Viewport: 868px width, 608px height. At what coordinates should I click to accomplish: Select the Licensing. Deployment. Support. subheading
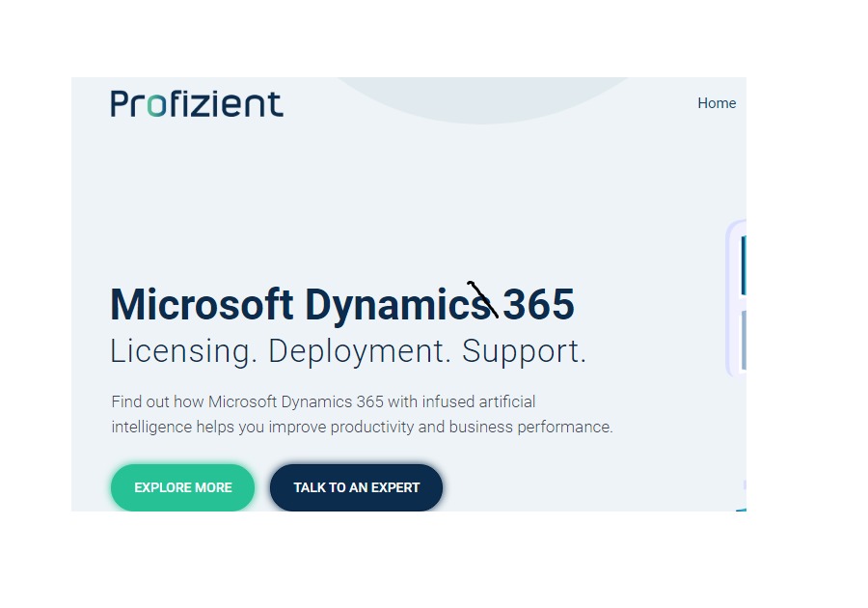(x=347, y=351)
